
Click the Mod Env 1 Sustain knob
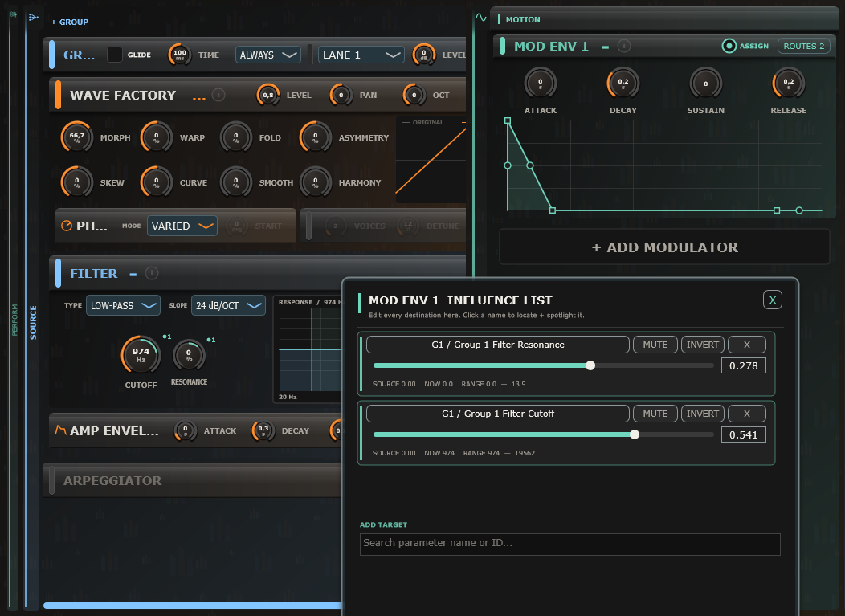tap(705, 84)
